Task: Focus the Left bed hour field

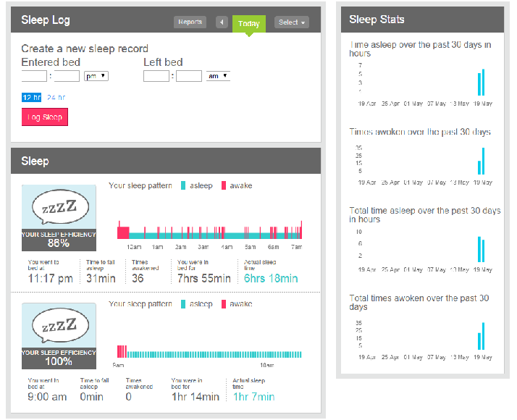Action: pyautogui.click(x=156, y=76)
